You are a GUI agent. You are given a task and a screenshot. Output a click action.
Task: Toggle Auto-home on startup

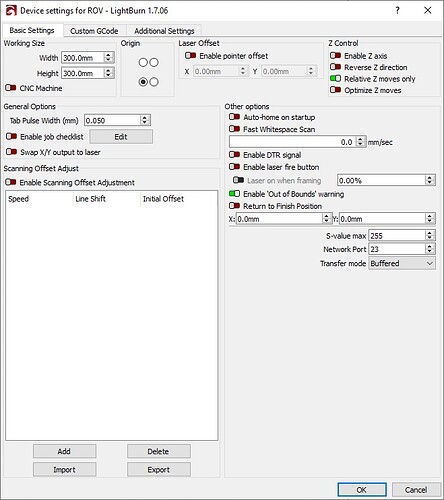tap(234, 117)
